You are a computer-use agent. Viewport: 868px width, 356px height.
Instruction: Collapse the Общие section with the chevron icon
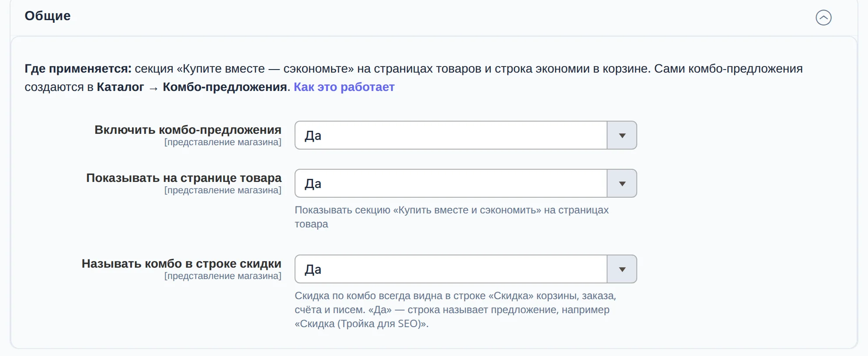(x=823, y=17)
